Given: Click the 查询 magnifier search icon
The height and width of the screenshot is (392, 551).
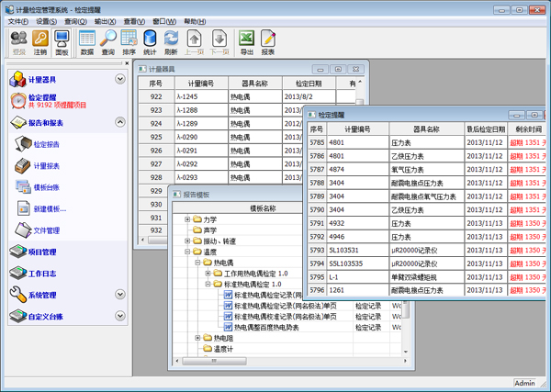Looking at the screenshot, I should tap(108, 39).
